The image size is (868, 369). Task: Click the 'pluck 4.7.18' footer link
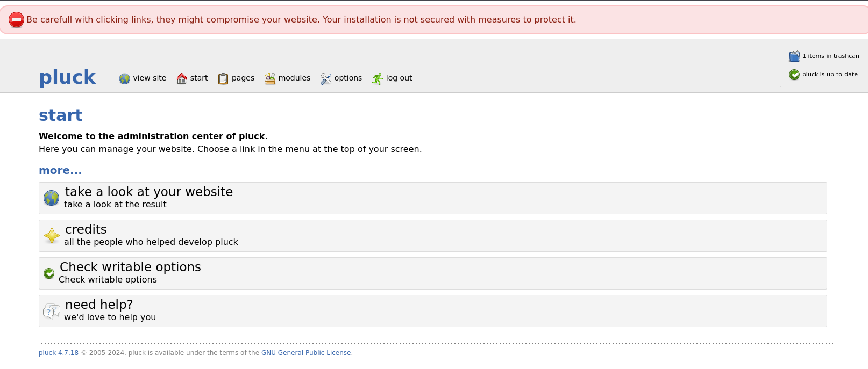[59, 353]
